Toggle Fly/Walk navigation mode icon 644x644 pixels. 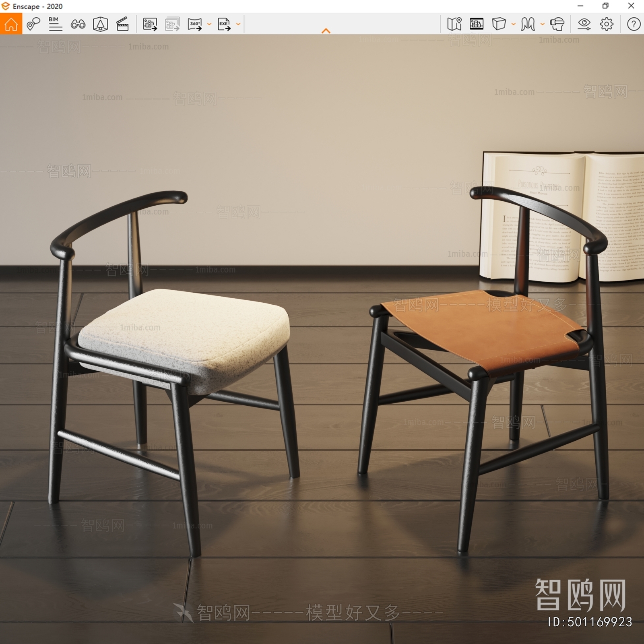(x=528, y=24)
